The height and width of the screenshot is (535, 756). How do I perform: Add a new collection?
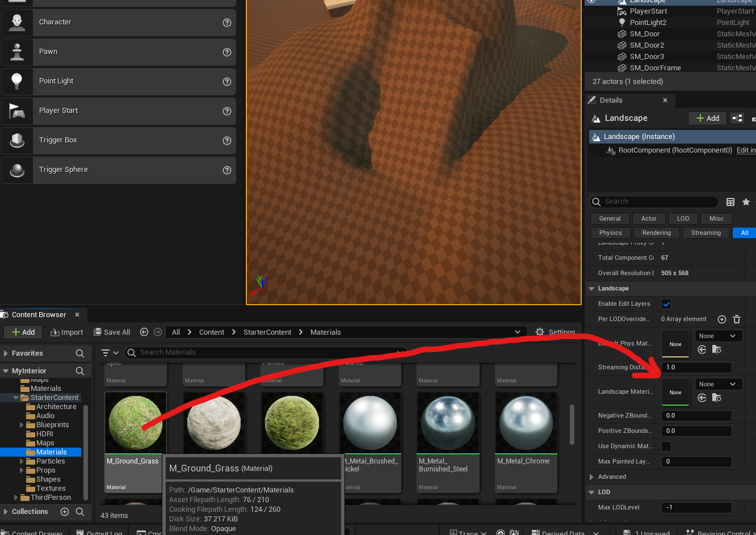pos(65,512)
